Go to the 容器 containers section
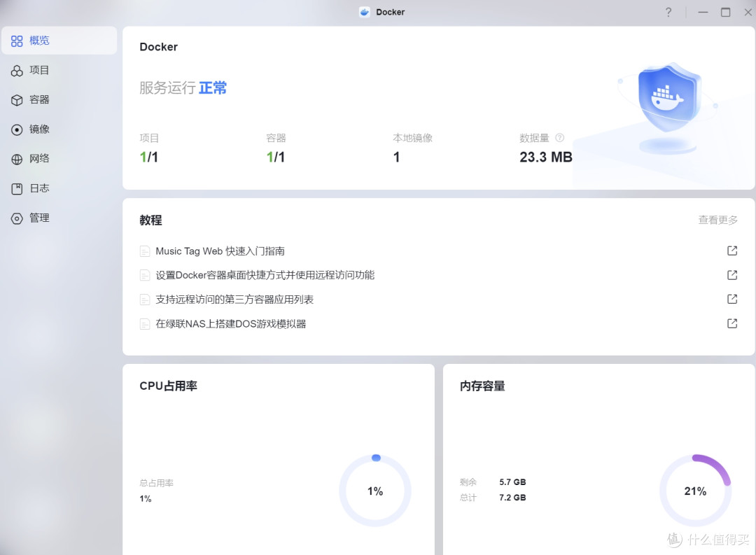This screenshot has height=555, width=756. coord(59,100)
